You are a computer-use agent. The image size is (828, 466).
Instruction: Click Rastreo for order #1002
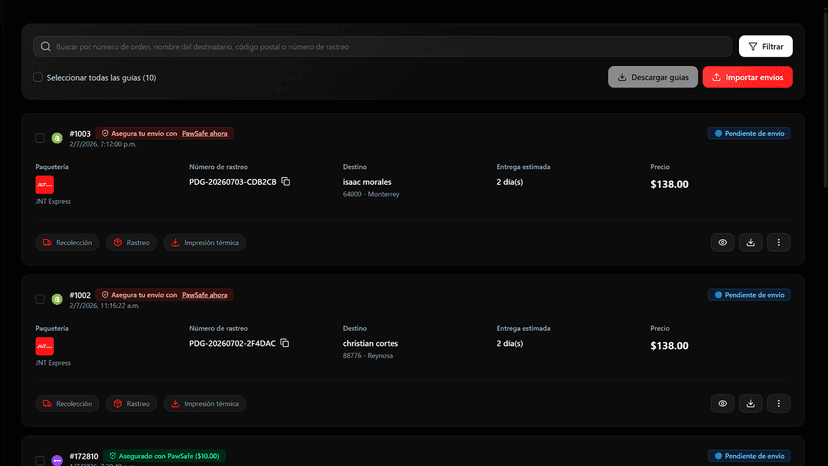[131, 404]
